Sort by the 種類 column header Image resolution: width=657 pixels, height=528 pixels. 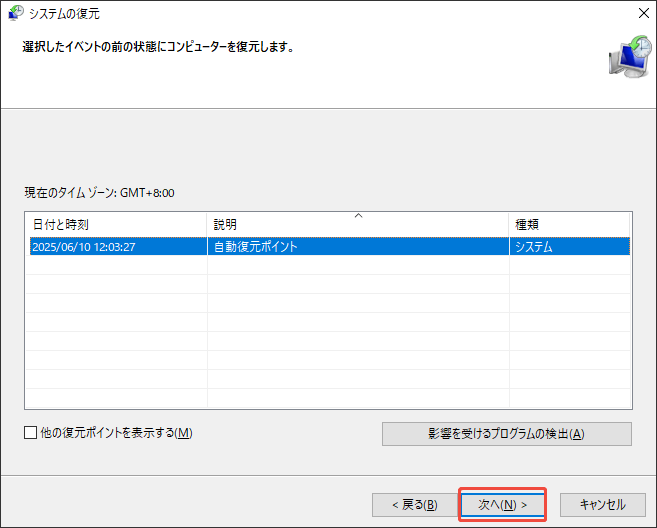569,225
